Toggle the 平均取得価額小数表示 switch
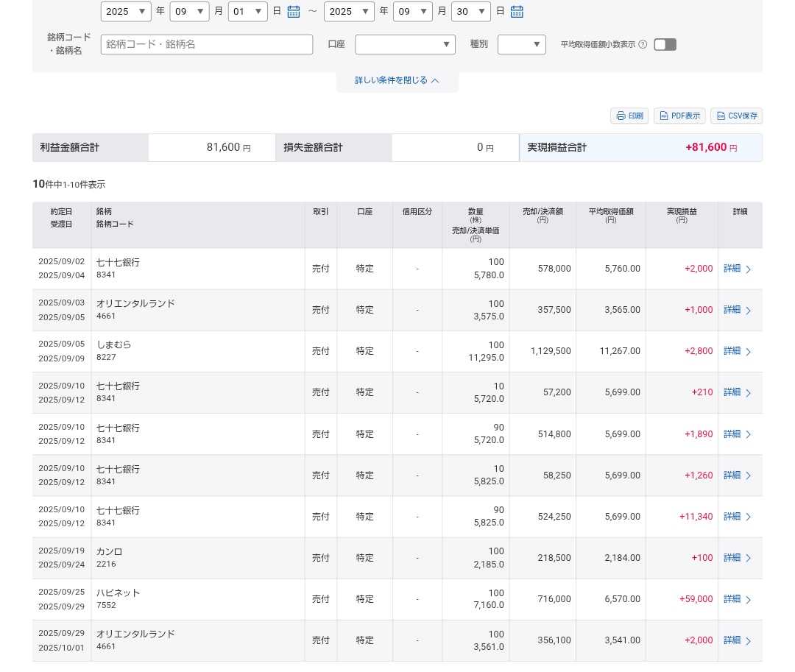Image resolution: width=795 pixels, height=672 pixels. pyautogui.click(x=665, y=45)
